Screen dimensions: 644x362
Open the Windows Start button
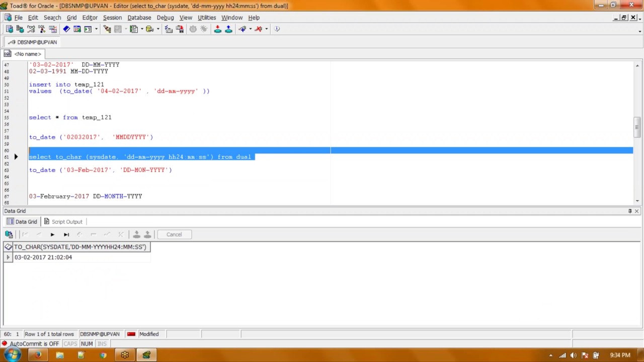click(12, 355)
